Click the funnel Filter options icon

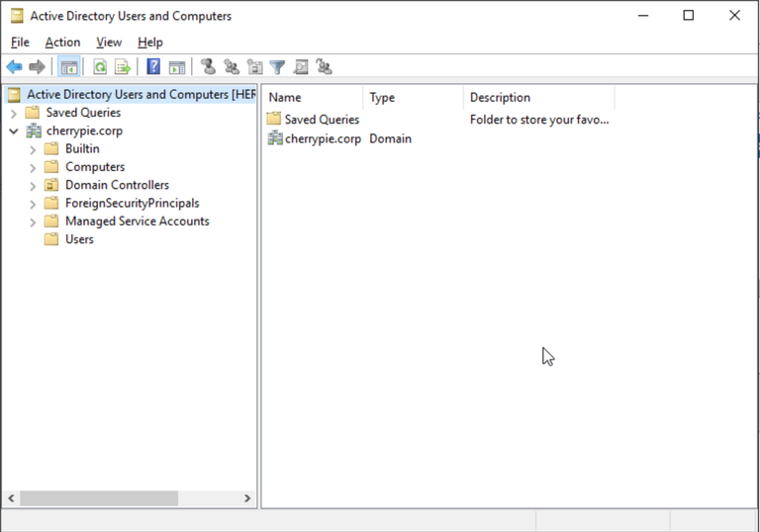coord(277,67)
